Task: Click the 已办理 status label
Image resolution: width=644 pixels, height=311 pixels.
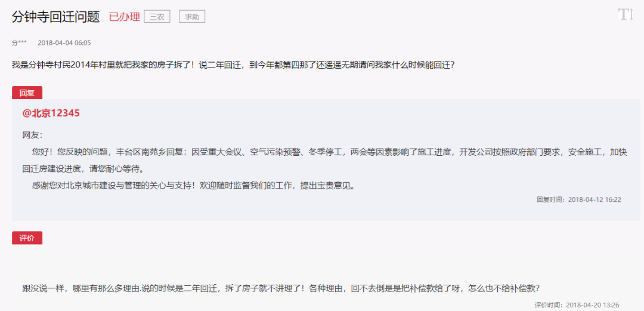Action: (125, 17)
